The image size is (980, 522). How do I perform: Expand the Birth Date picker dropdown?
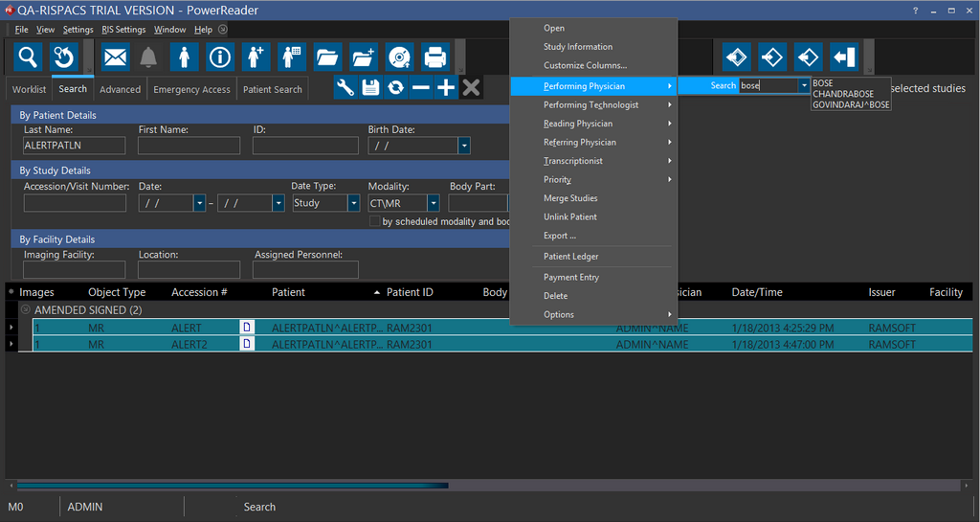464,146
